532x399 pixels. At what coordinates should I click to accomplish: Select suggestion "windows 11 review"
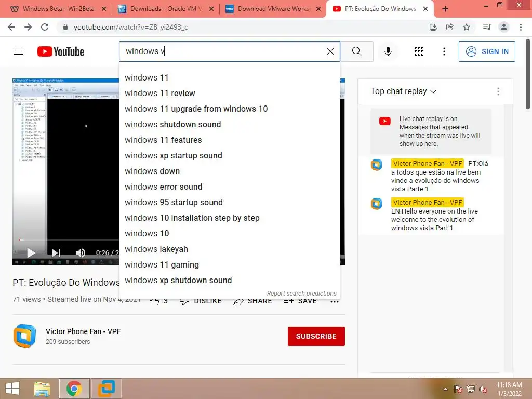(x=229, y=94)
